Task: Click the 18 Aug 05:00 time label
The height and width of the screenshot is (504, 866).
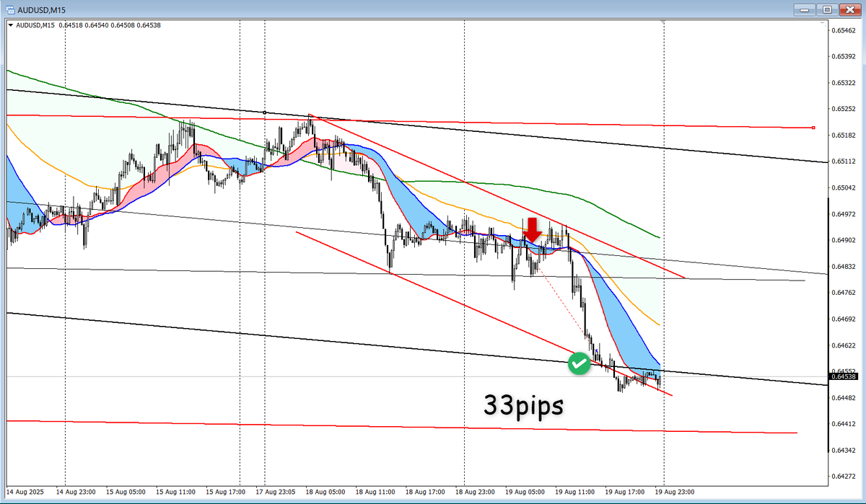Action: (326, 491)
